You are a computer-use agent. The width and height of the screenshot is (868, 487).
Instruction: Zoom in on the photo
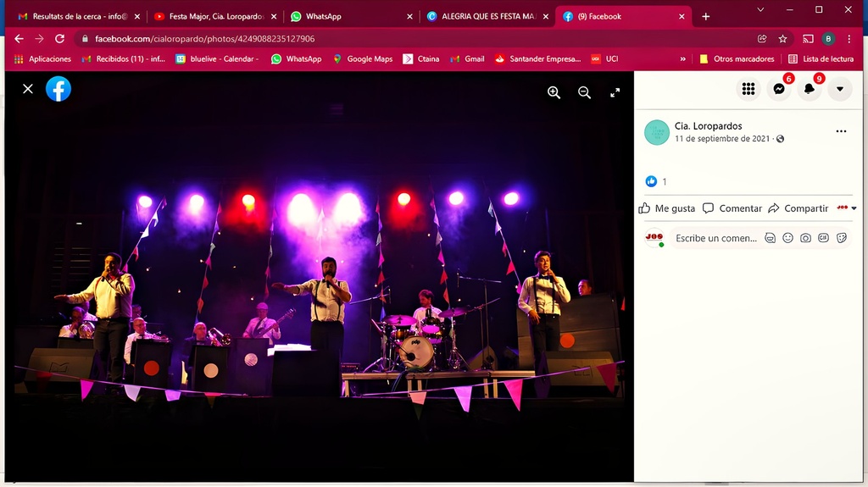pyautogui.click(x=554, y=92)
